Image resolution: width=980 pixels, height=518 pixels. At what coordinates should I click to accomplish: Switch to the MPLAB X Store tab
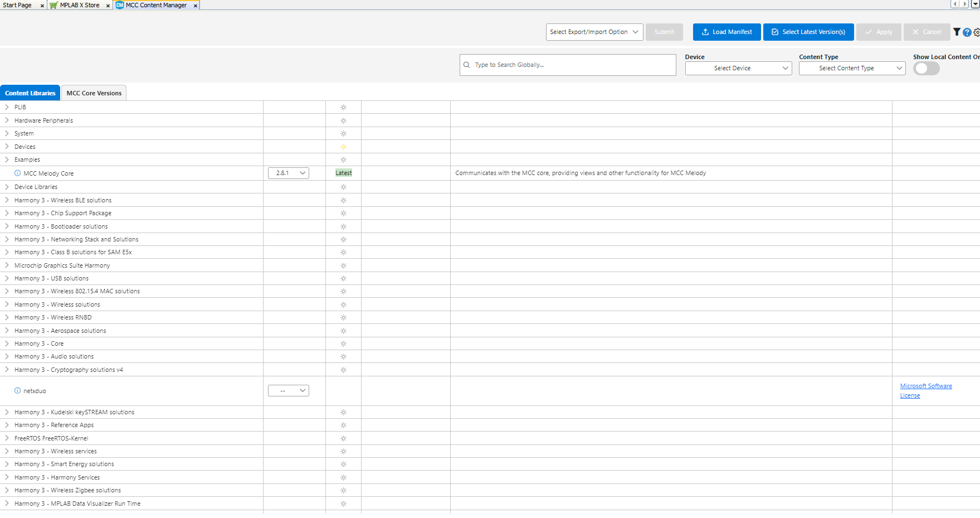80,5
